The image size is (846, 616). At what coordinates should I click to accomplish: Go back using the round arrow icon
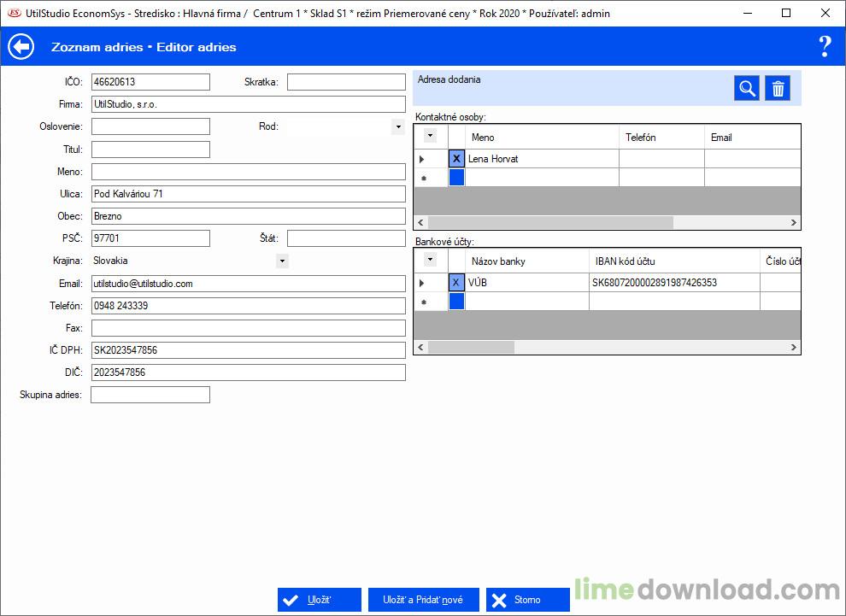[x=21, y=46]
